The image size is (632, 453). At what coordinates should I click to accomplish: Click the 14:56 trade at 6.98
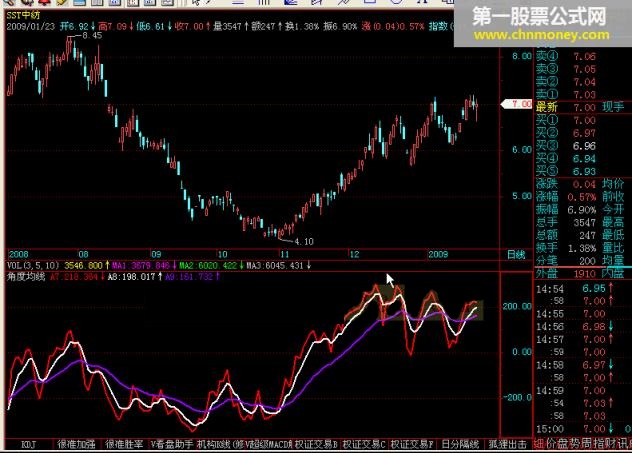(576, 326)
